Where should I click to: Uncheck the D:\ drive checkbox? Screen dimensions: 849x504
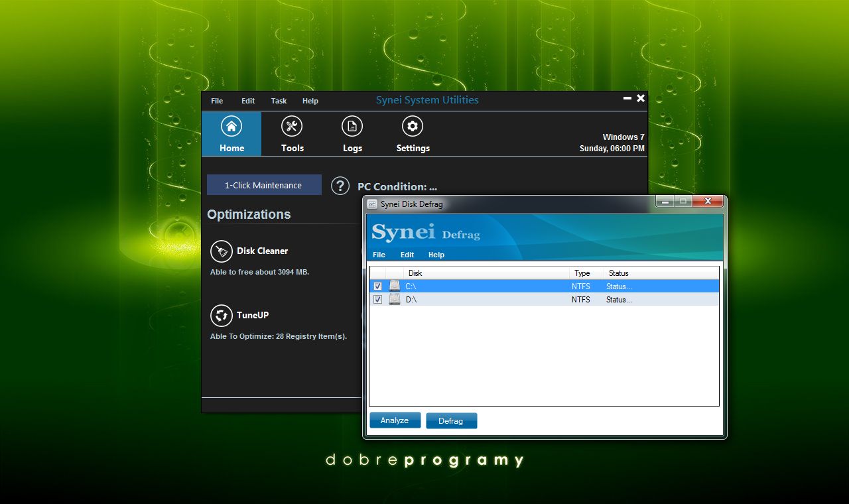[378, 299]
